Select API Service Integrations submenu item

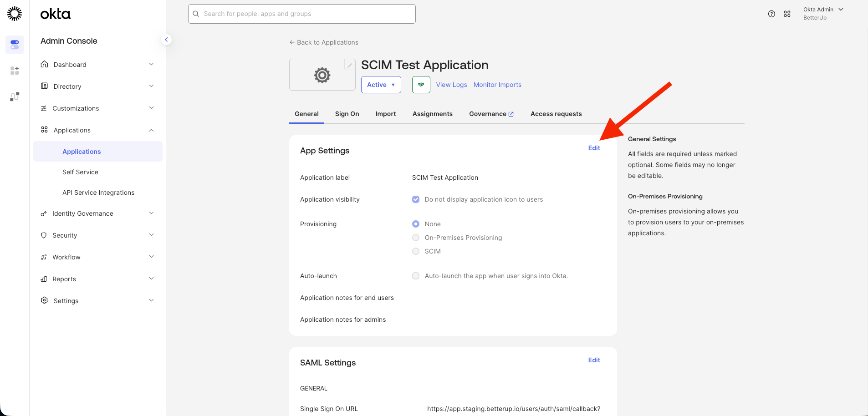pyautogui.click(x=98, y=193)
